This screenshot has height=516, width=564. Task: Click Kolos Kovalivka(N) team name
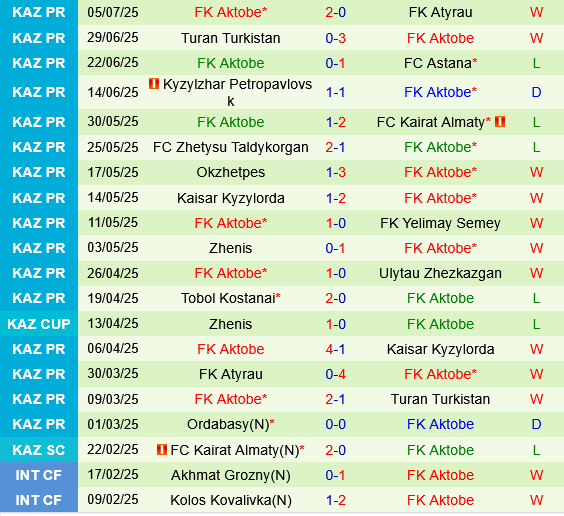pyautogui.click(x=231, y=500)
